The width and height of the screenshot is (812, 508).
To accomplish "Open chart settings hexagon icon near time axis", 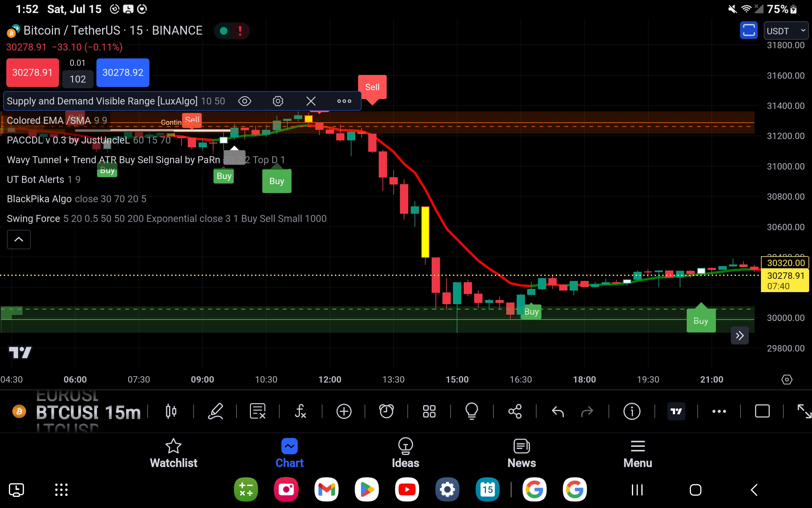I will point(787,380).
